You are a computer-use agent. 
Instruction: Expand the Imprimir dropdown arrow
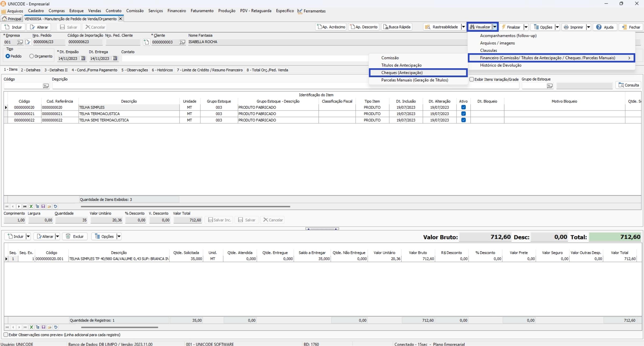(x=588, y=27)
